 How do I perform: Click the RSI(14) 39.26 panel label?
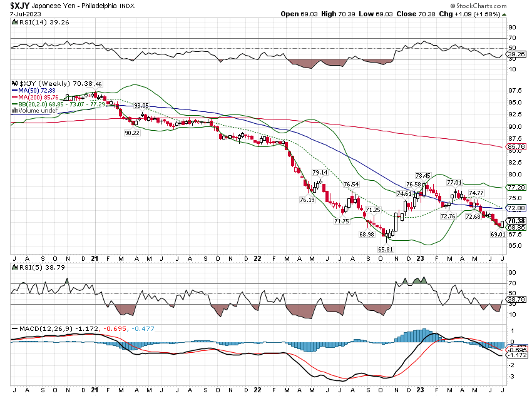44,23
